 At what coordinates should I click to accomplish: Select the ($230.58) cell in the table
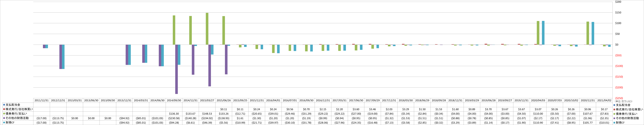click(x=174, y=118)
